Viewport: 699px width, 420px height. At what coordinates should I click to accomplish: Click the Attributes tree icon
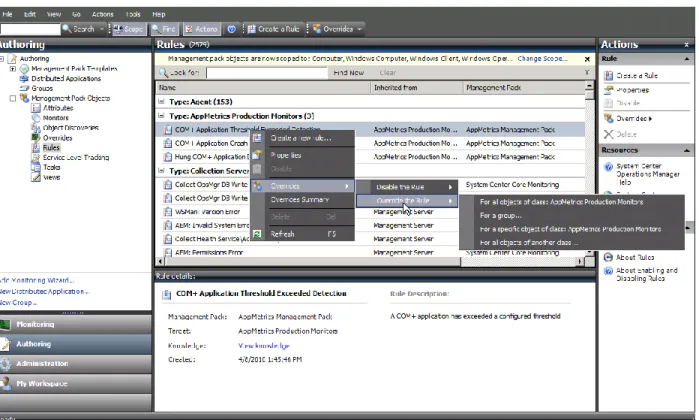coord(36,108)
